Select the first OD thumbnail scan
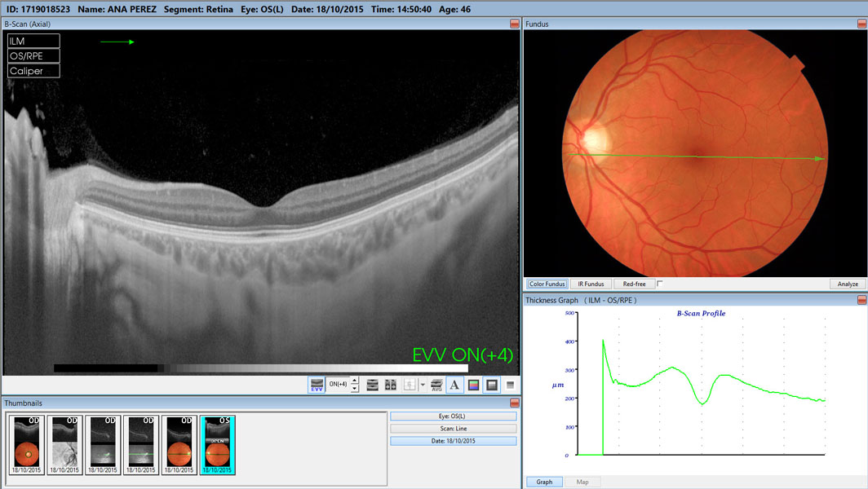Viewport: 868px width, 489px height. [x=27, y=444]
